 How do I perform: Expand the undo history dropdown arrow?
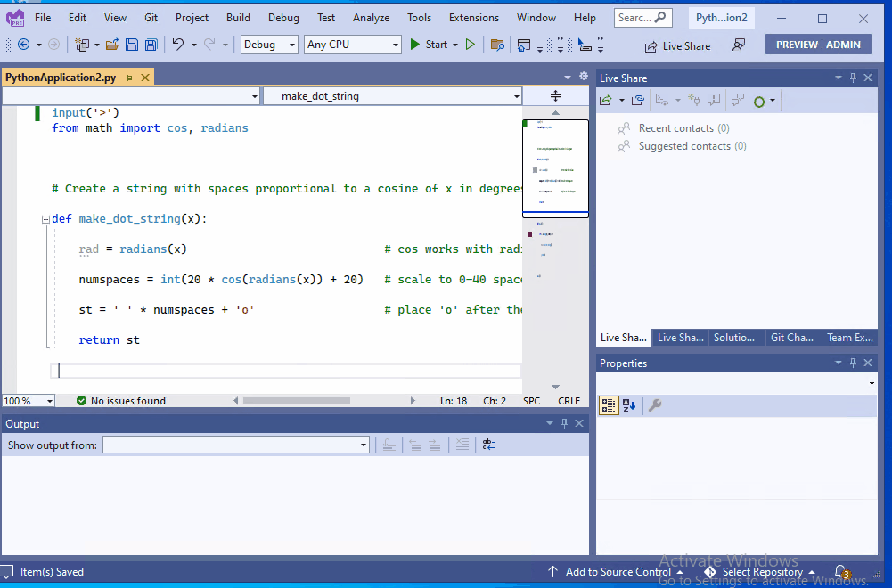pyautogui.click(x=194, y=45)
